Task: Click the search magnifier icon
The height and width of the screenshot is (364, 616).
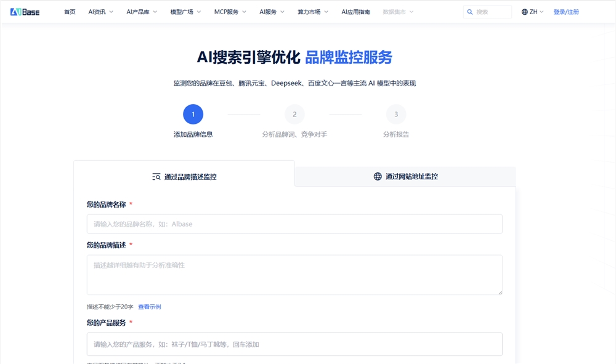Action: [x=471, y=11]
